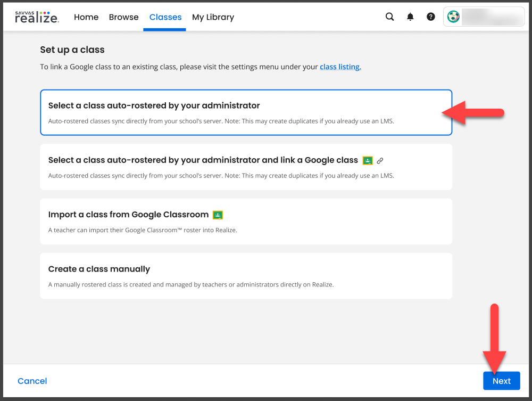Click the user profile avatar
The height and width of the screenshot is (401, 532).
click(453, 17)
